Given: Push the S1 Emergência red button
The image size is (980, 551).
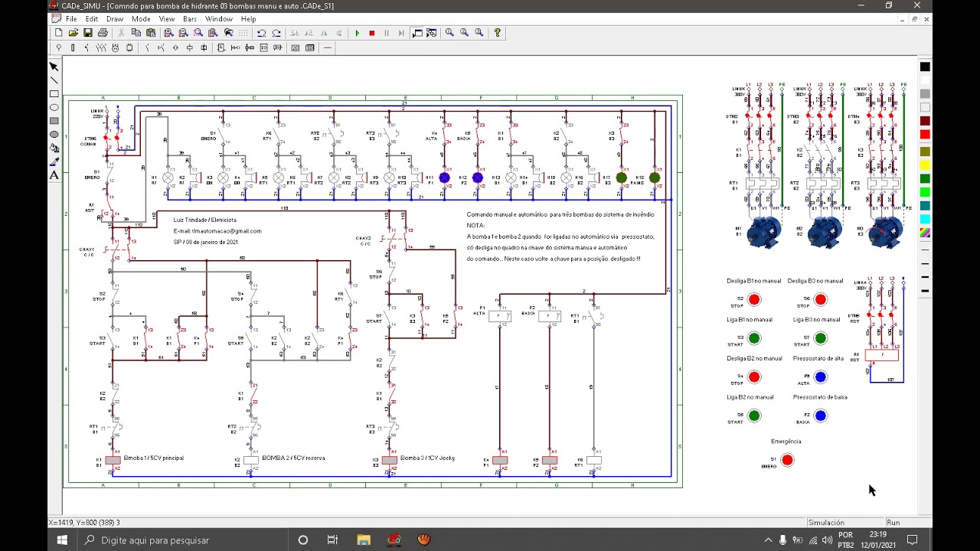Looking at the screenshot, I should [x=787, y=461].
